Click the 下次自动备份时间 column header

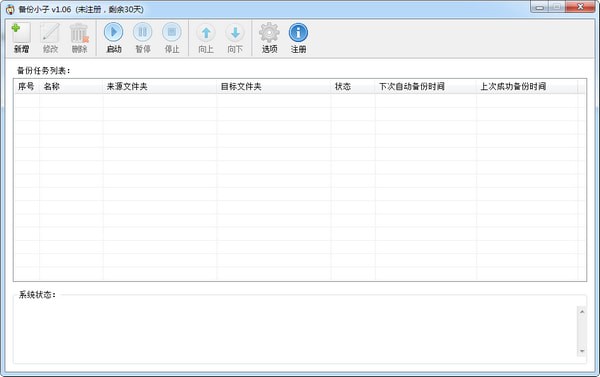coord(426,86)
